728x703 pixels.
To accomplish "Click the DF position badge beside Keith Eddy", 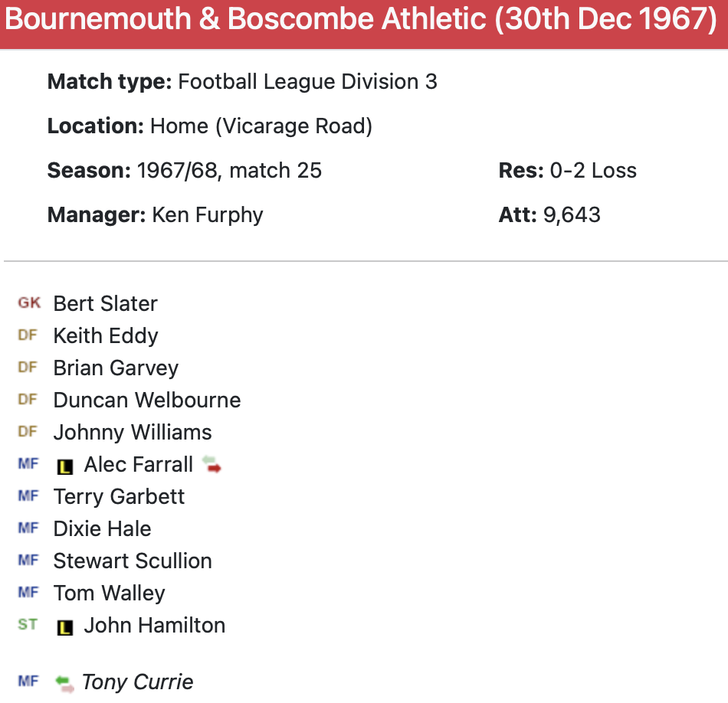I will click(x=28, y=335).
